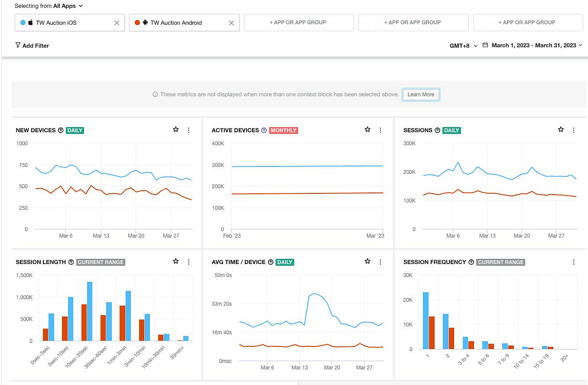This screenshot has height=385, width=588.
Task: Click the blue peak in the AVG TIME / DEVICE chart
Action: click(x=314, y=294)
